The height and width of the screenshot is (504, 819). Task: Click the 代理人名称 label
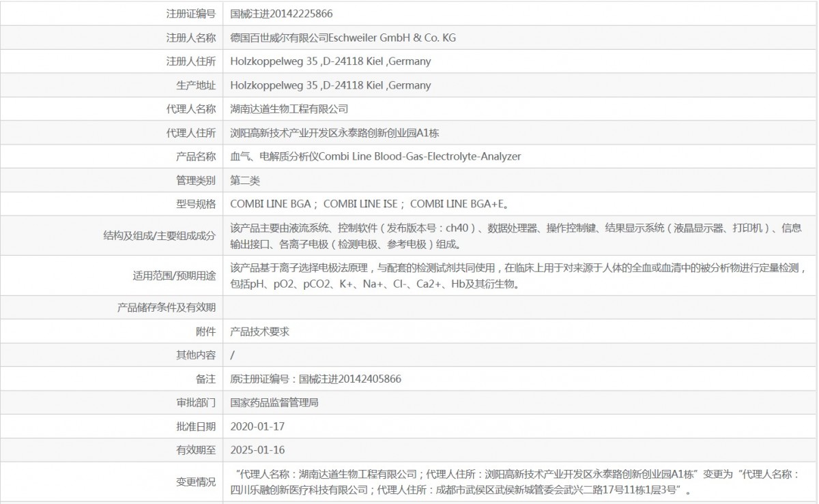(191, 109)
